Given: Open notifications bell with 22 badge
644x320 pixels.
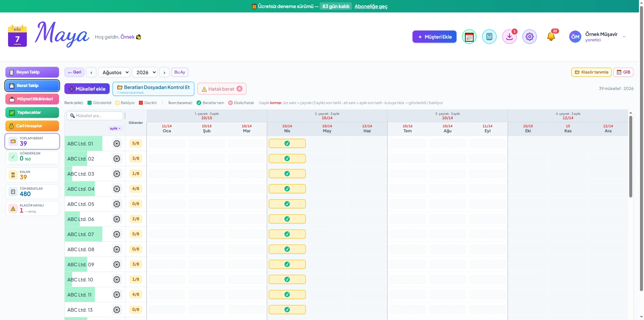Looking at the screenshot, I should pos(551,36).
